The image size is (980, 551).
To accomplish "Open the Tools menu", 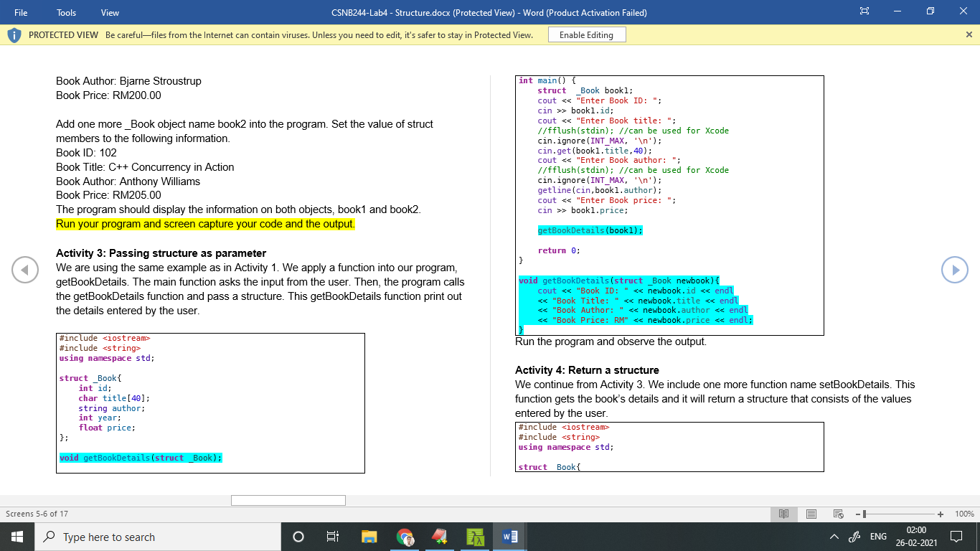I will click(x=67, y=12).
